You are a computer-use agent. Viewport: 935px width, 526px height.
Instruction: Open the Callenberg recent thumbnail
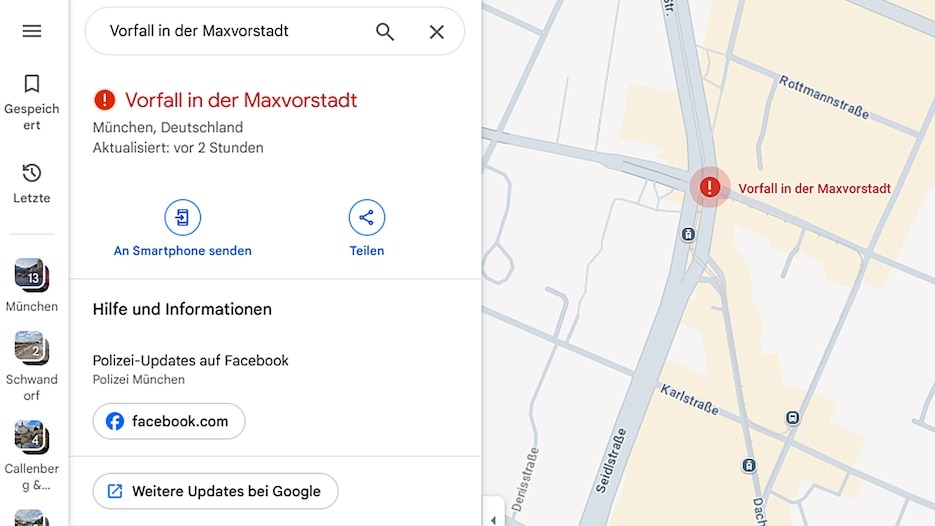(x=32, y=456)
